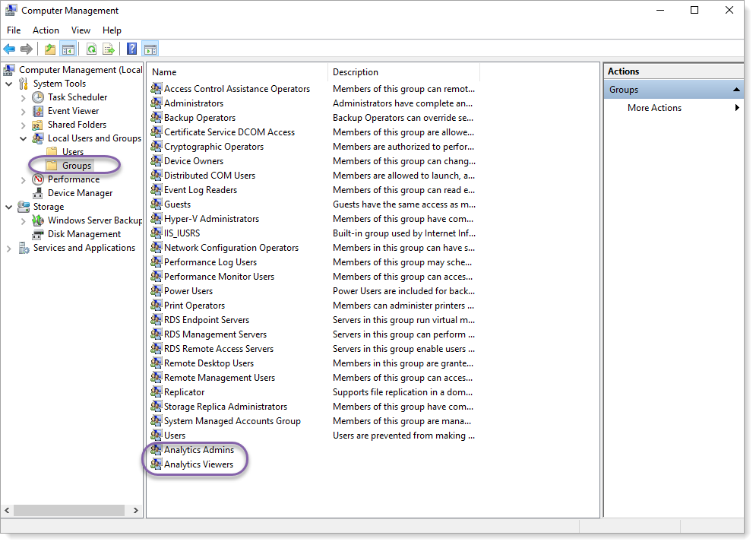Open the Up one level folder icon

[49, 49]
